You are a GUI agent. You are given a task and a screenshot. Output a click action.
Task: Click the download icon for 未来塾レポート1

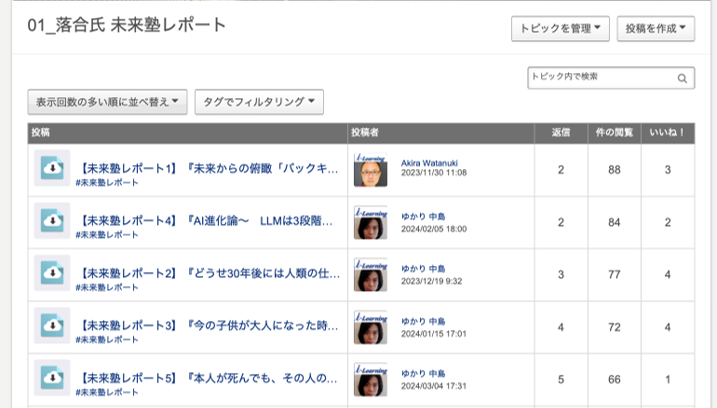tap(52, 169)
